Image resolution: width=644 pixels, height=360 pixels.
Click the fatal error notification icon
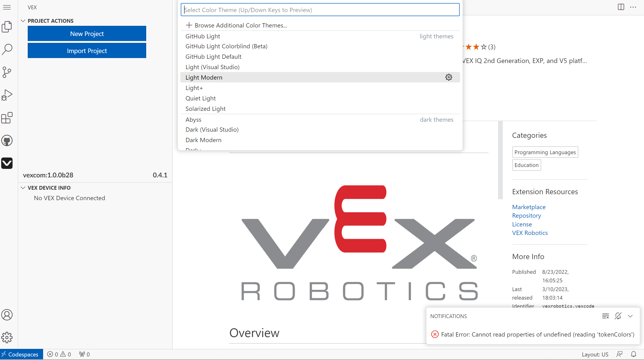coord(435,334)
